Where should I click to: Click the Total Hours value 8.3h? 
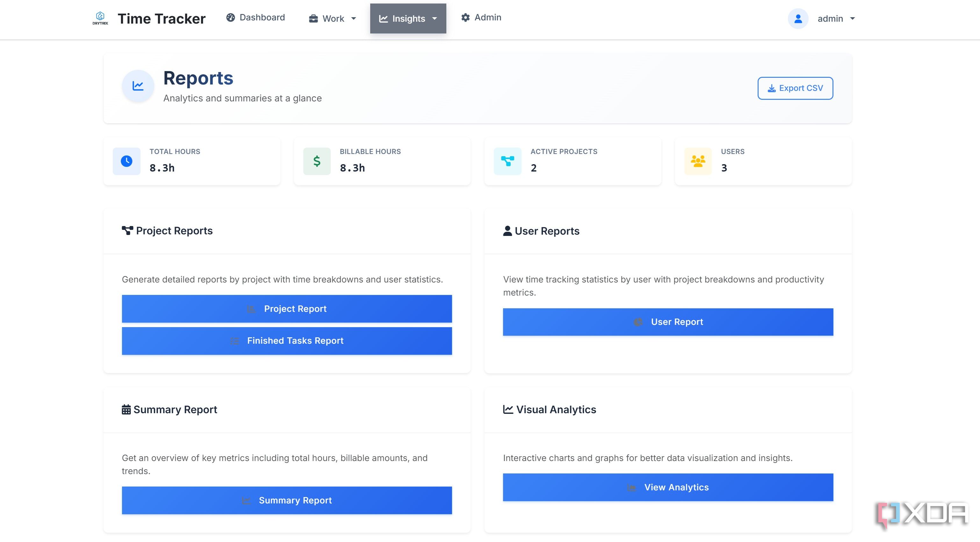[x=162, y=168]
